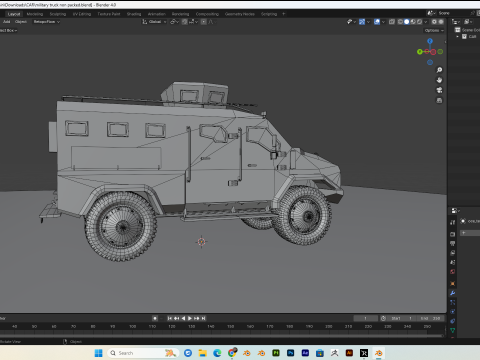Select the Scene Collection row in outliner
This screenshot has height=360, width=480.
tap(467, 30)
